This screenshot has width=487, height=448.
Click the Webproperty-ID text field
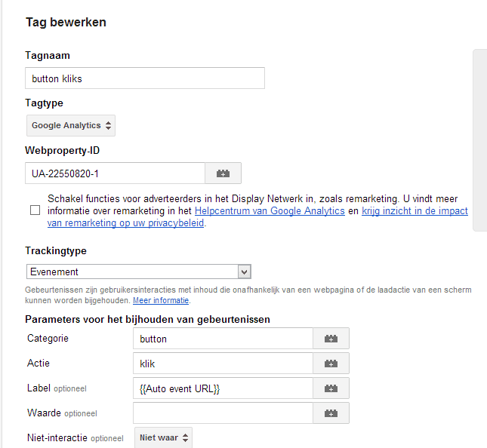(x=116, y=173)
